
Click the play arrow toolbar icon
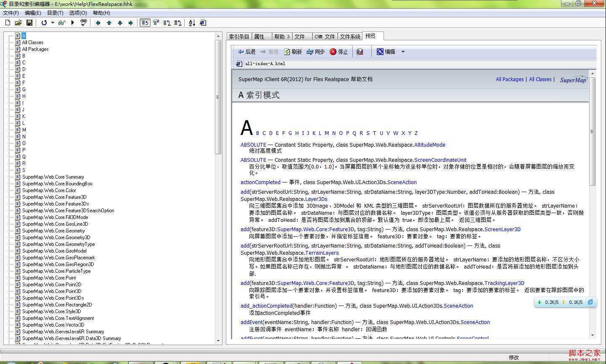72,23
